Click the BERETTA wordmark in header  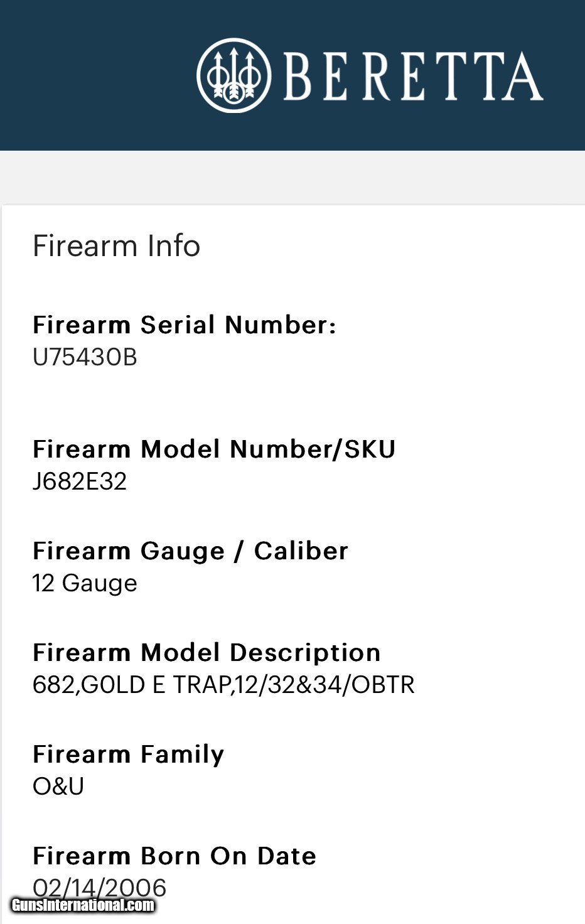[x=413, y=77]
